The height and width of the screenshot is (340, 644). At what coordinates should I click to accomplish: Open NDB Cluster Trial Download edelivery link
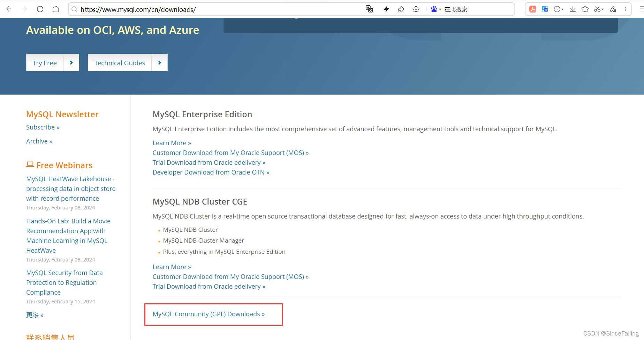209,286
